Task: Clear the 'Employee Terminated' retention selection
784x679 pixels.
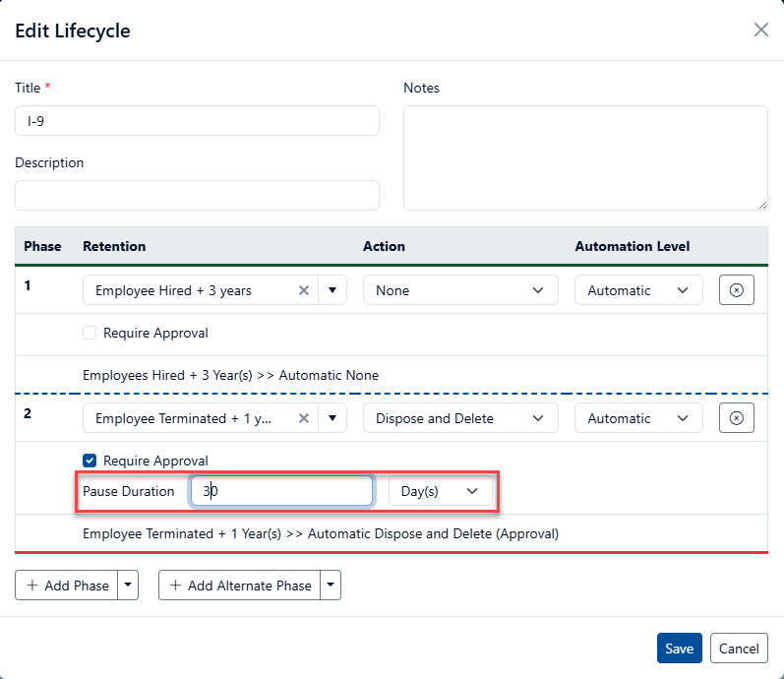Action: pos(304,418)
